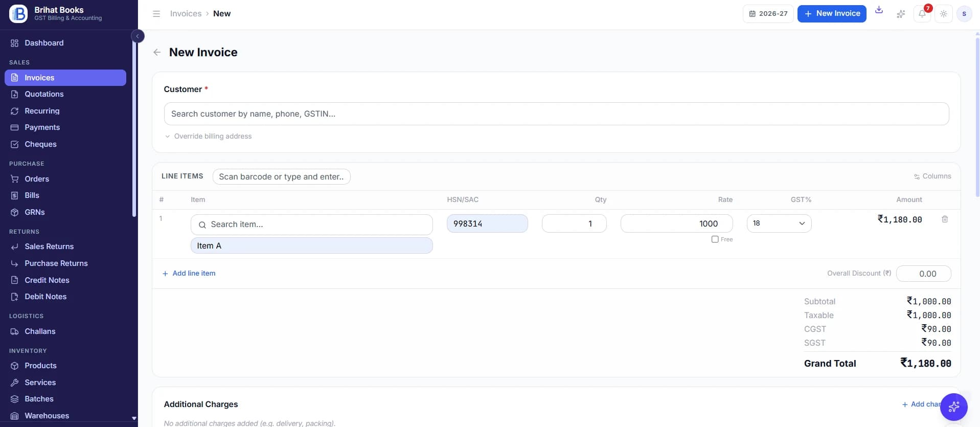980x427 pixels.
Task: Click the download icon in header
Action: (879, 10)
